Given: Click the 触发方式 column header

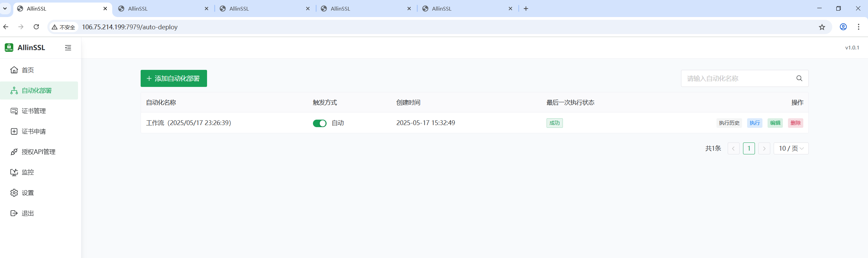Looking at the screenshot, I should (x=325, y=103).
